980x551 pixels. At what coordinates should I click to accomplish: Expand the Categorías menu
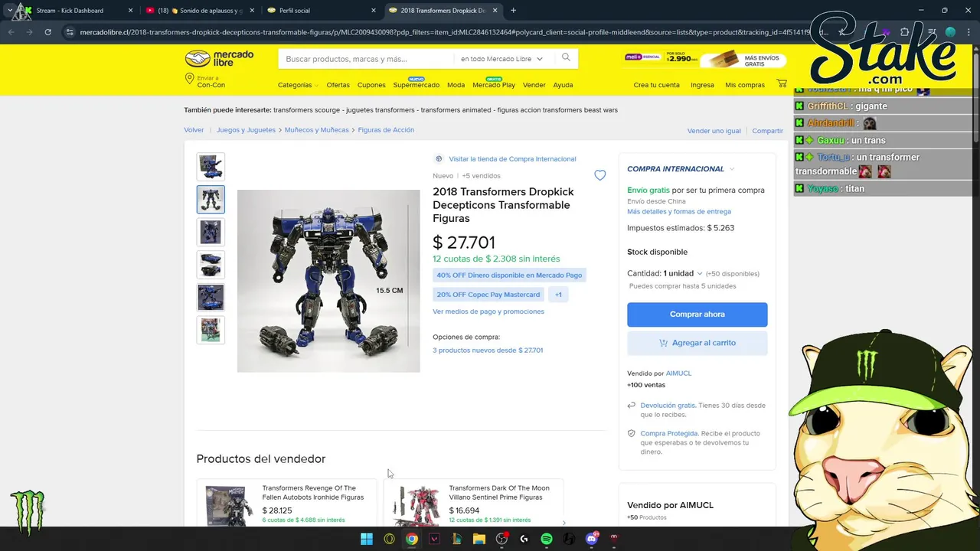298,85
